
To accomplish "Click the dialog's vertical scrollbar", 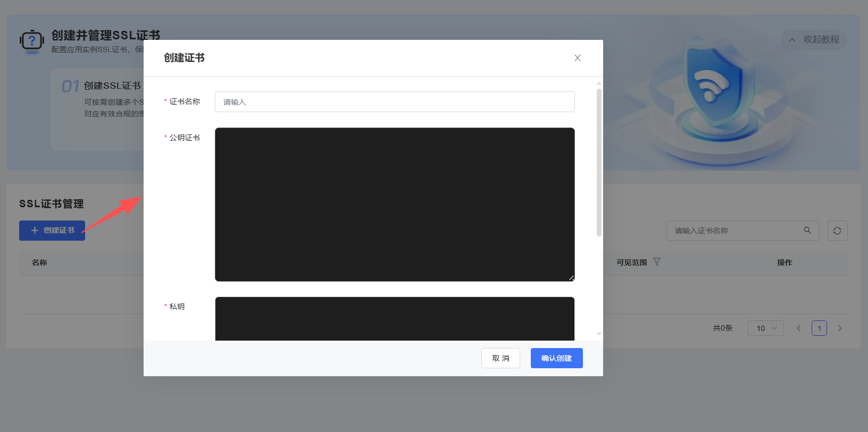I will (x=599, y=163).
